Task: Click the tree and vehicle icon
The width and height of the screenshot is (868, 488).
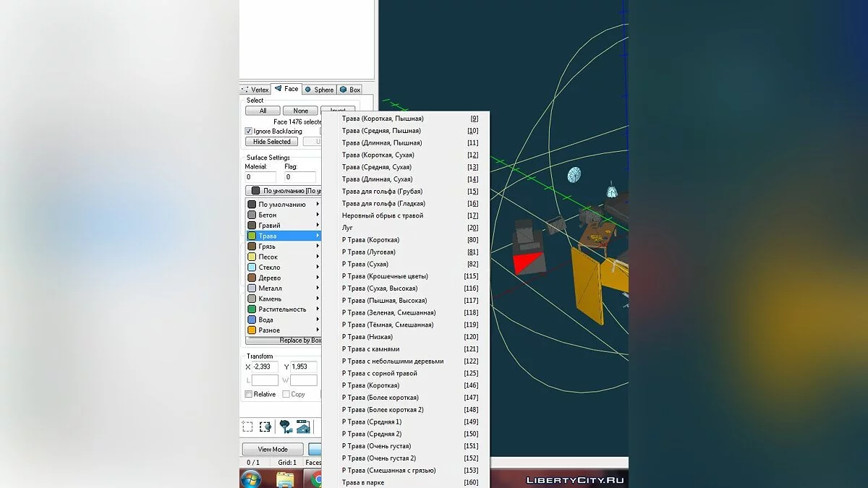Action: pos(286,427)
